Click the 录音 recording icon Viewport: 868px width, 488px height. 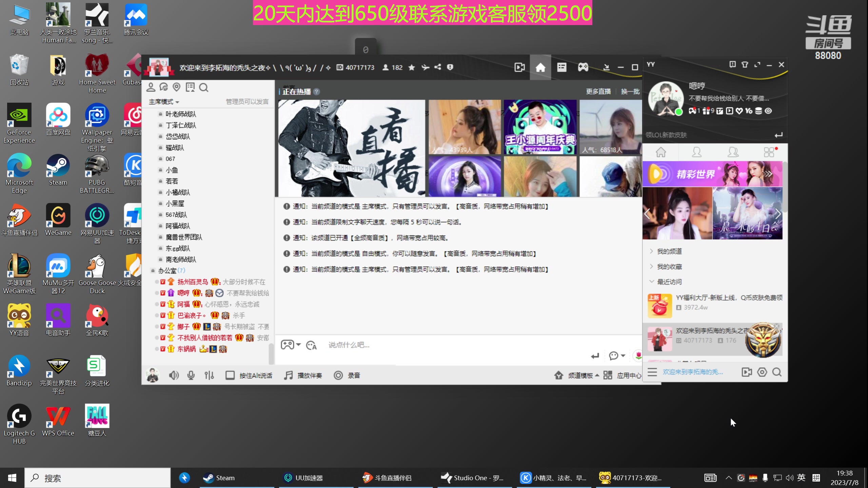pos(338,375)
